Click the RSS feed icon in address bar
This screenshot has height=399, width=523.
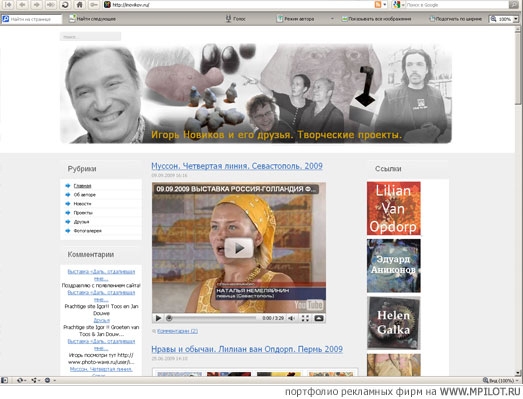pyautogui.click(x=378, y=5)
